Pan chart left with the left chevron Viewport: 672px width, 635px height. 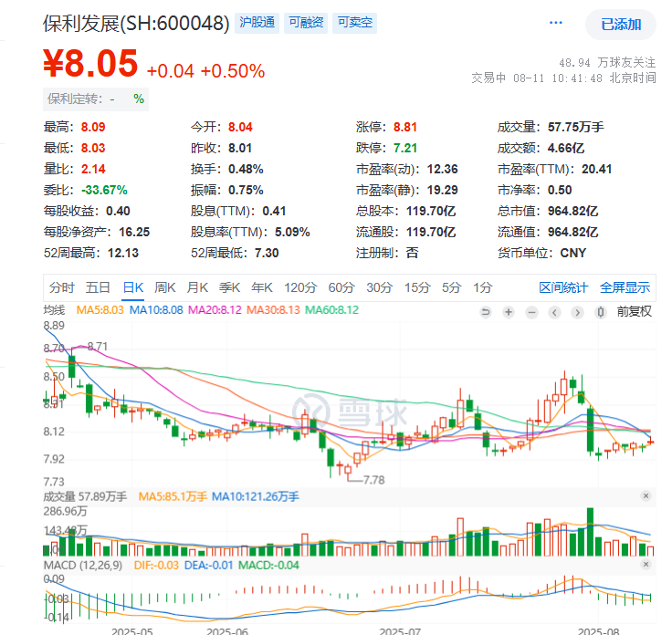554,312
